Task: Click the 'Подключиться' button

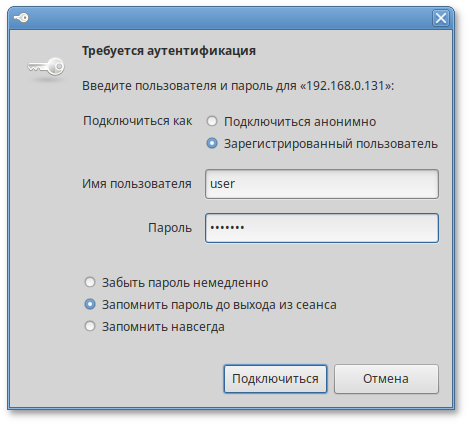Action: point(275,379)
